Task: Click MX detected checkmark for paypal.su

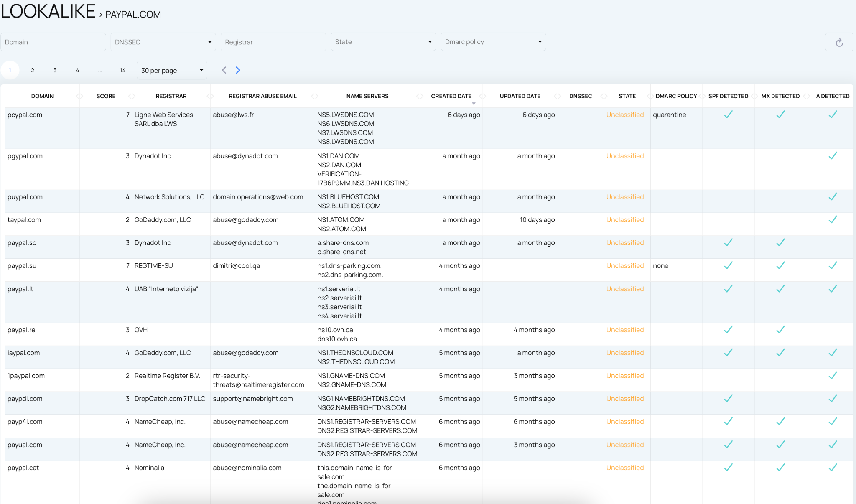Action: pos(780,265)
